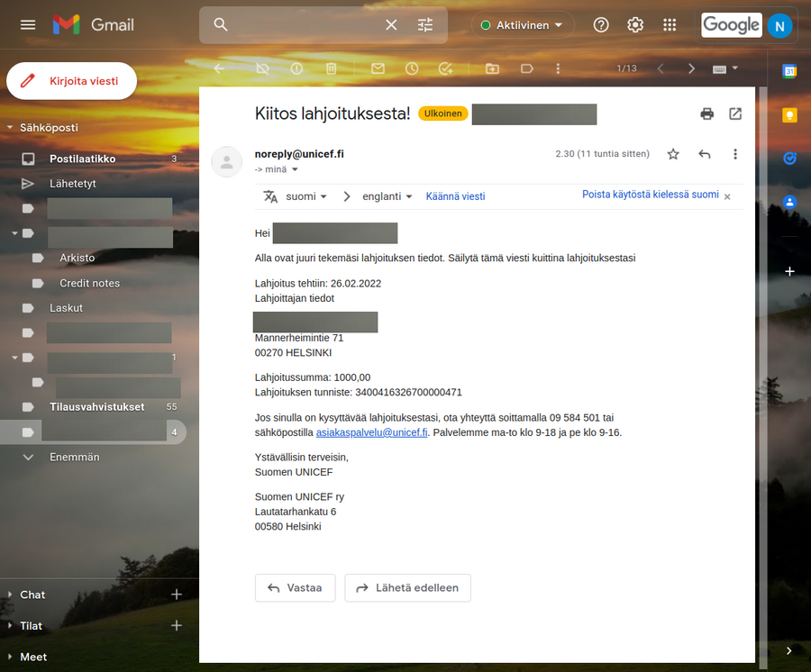Report this email as spam
The image size is (811, 672).
(x=296, y=68)
